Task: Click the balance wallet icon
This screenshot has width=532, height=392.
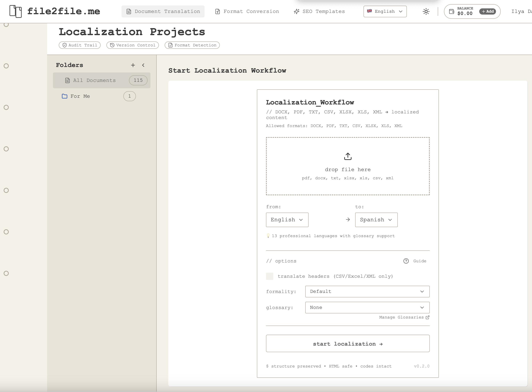Action: pyautogui.click(x=451, y=11)
